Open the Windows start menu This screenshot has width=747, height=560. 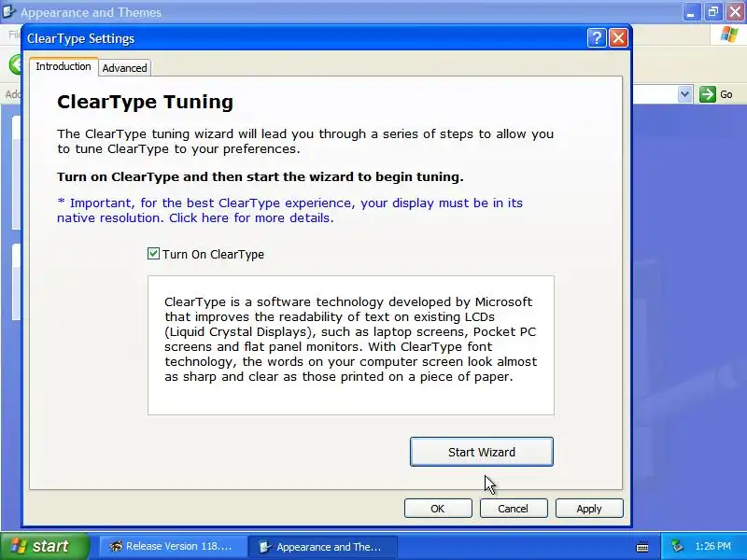point(44,546)
